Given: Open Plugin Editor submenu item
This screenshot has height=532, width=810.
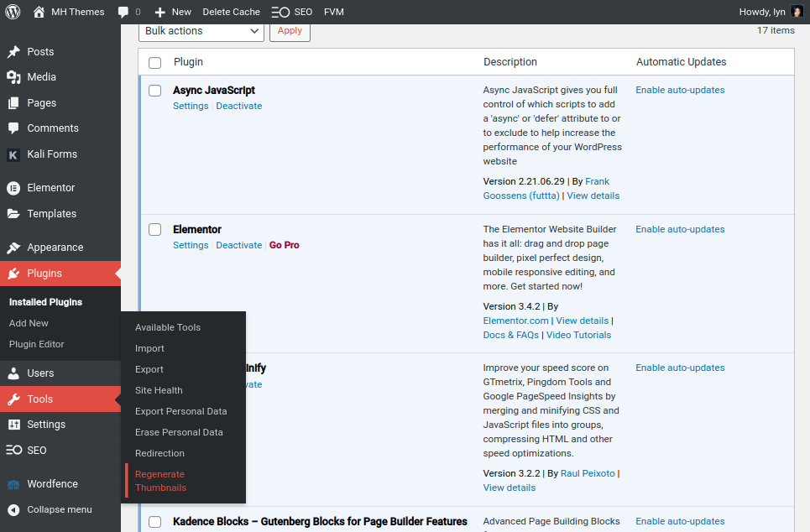Looking at the screenshot, I should pos(37,345).
